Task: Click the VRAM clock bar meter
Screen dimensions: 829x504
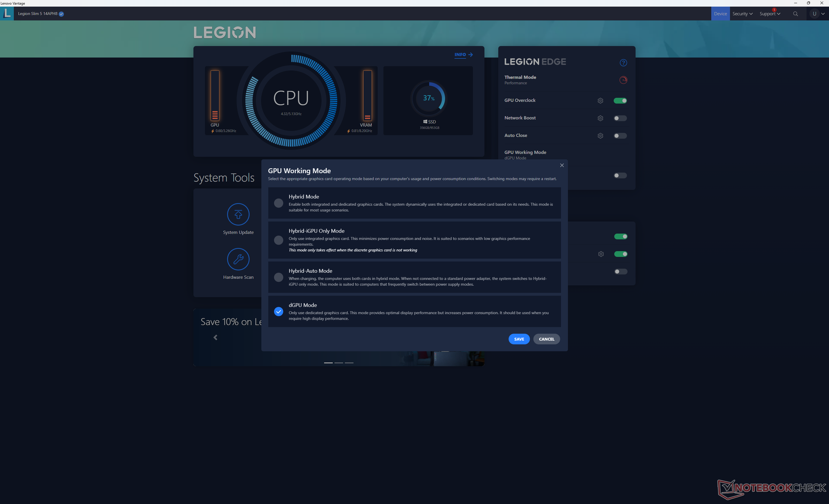Action: point(367,95)
